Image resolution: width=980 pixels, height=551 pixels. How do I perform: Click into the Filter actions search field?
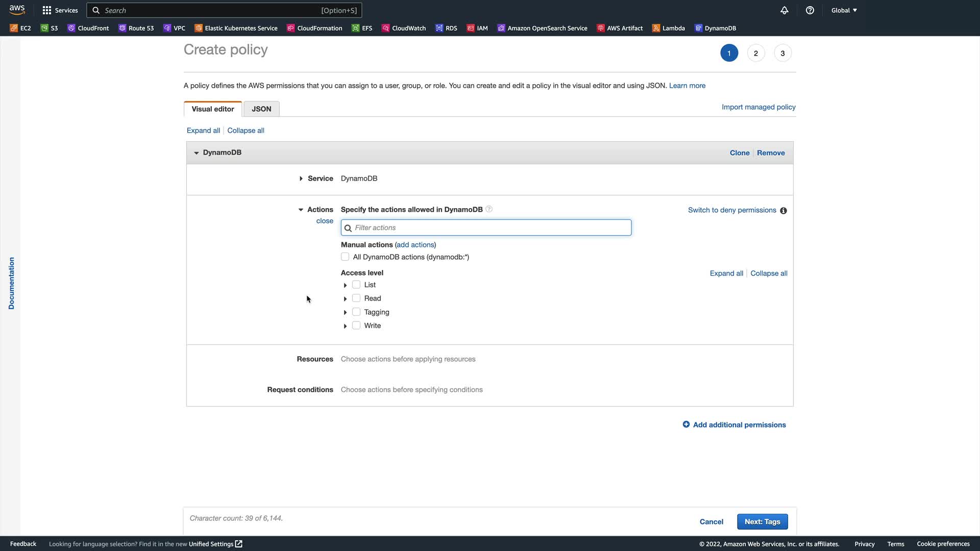[x=486, y=228]
